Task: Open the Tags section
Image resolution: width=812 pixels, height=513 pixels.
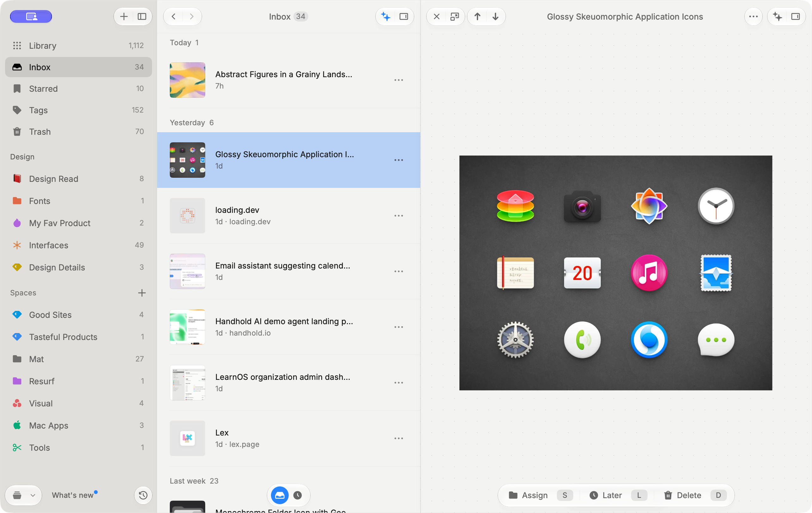Action: 78,110
